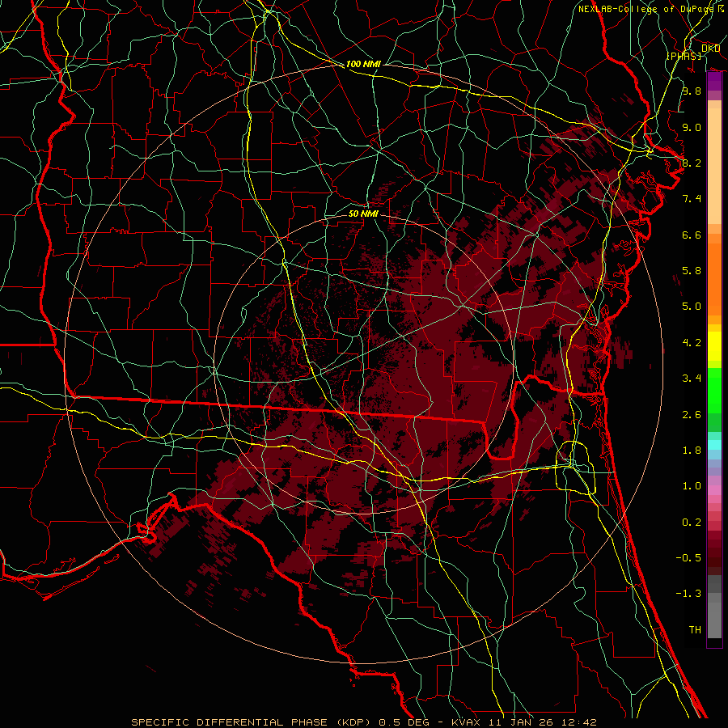Pick the large orange band in the color scale
Viewport: 728px width, 728px height.
pyautogui.click(x=714, y=280)
